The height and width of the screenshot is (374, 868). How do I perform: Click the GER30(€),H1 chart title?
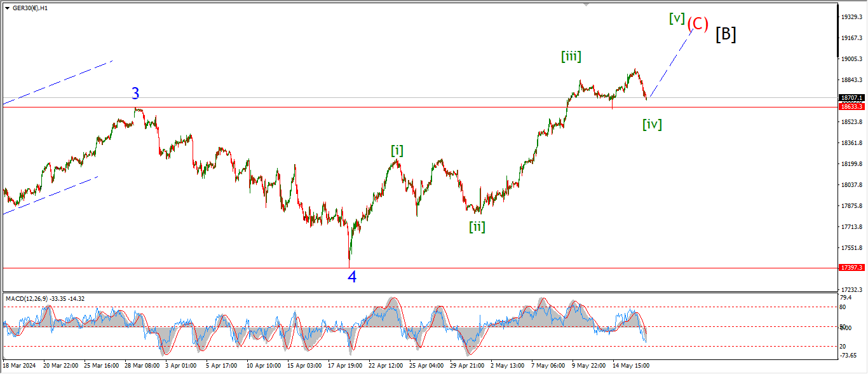click(31, 8)
